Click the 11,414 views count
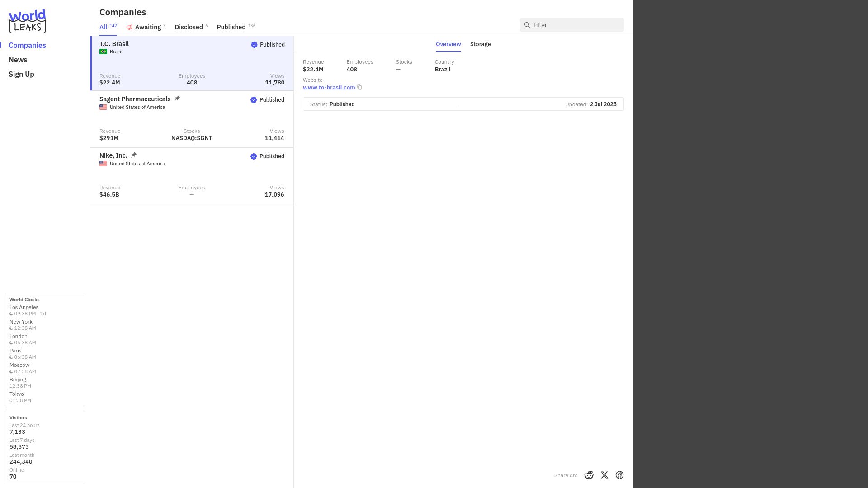Screen dimensions: 868x488 pos(274,138)
